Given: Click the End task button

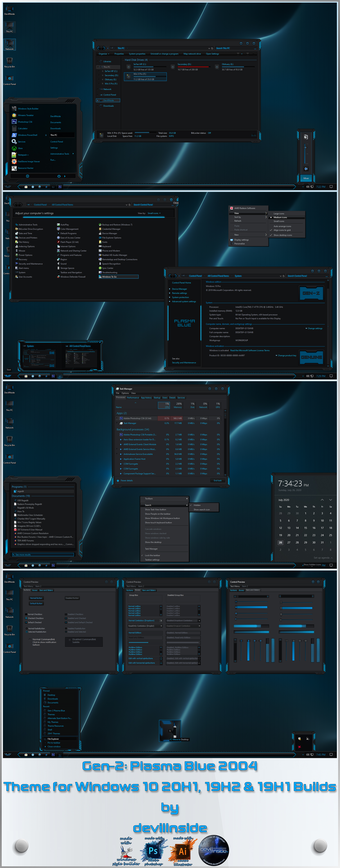Looking at the screenshot, I should coord(218,481).
